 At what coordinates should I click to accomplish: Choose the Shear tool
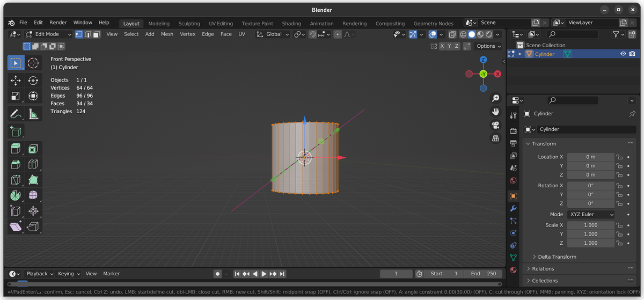coord(16,226)
